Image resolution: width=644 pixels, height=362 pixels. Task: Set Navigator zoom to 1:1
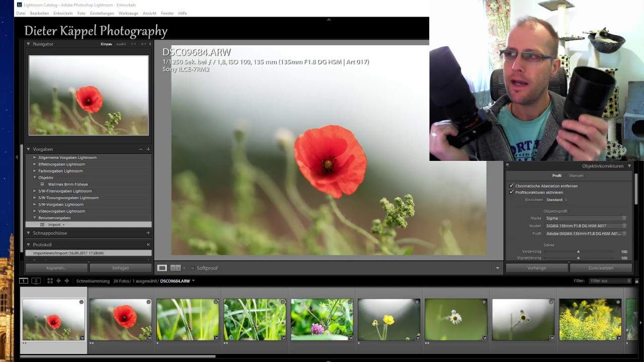coord(133,44)
